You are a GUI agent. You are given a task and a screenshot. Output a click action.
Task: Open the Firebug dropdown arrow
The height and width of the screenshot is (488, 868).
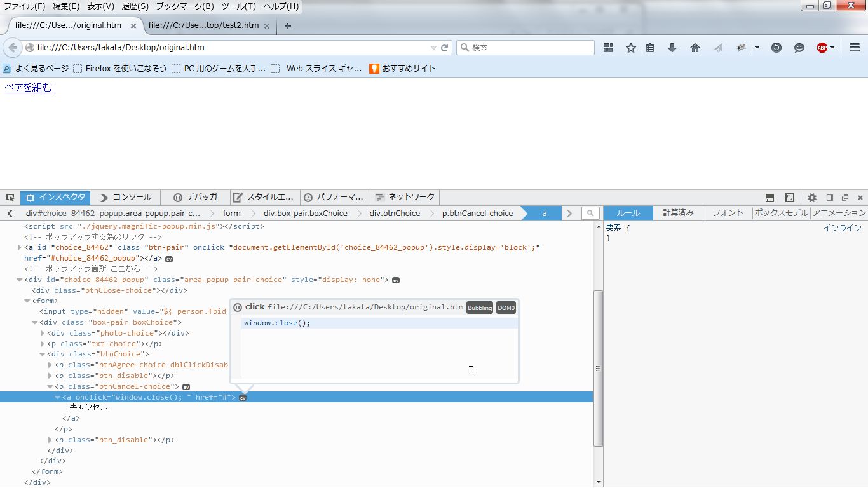click(757, 48)
